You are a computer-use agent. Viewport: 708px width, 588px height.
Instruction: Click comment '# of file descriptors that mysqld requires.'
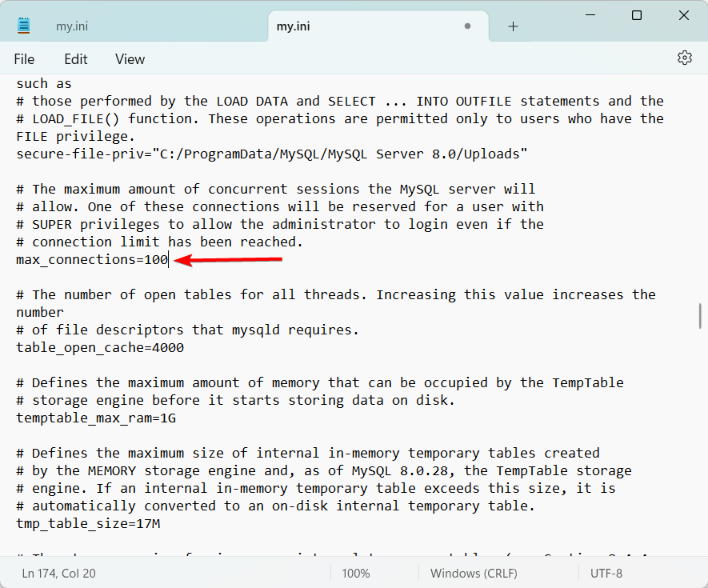click(187, 330)
